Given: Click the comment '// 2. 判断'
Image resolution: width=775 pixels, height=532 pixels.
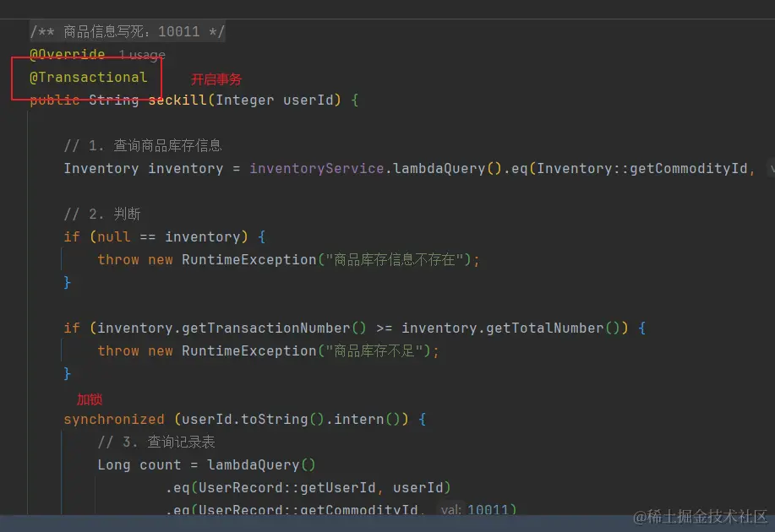Looking at the screenshot, I should (x=102, y=214).
